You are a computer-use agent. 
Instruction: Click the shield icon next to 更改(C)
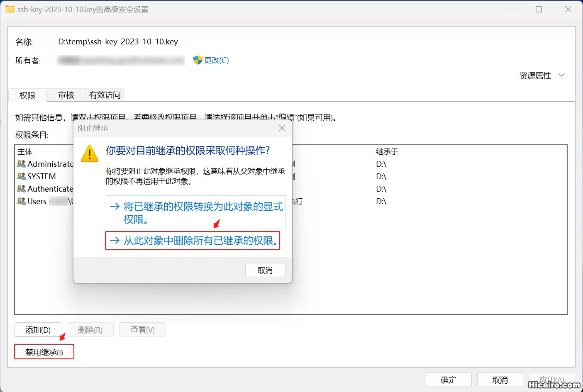tap(198, 60)
